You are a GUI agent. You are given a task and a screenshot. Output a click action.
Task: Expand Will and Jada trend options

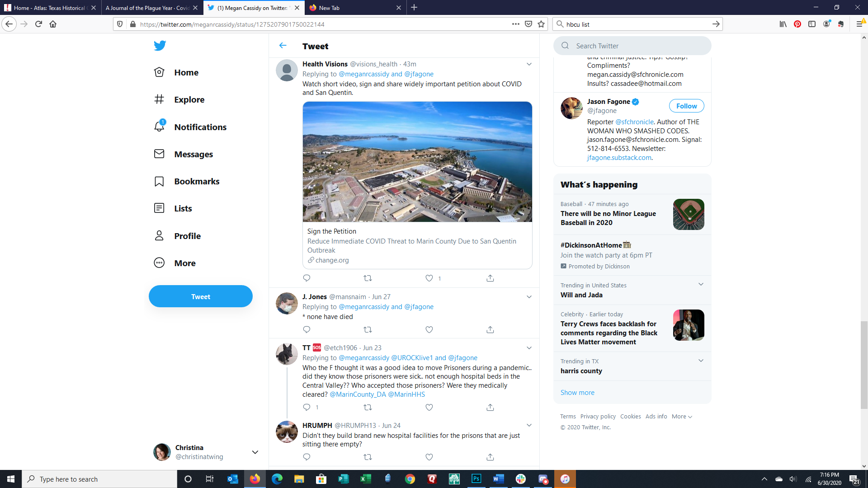pos(701,285)
